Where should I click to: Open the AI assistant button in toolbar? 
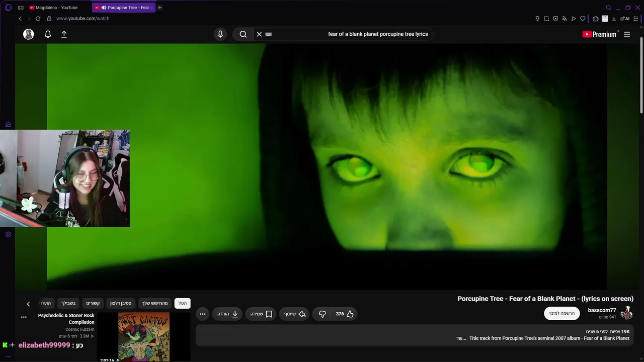pyautogui.click(x=625, y=19)
